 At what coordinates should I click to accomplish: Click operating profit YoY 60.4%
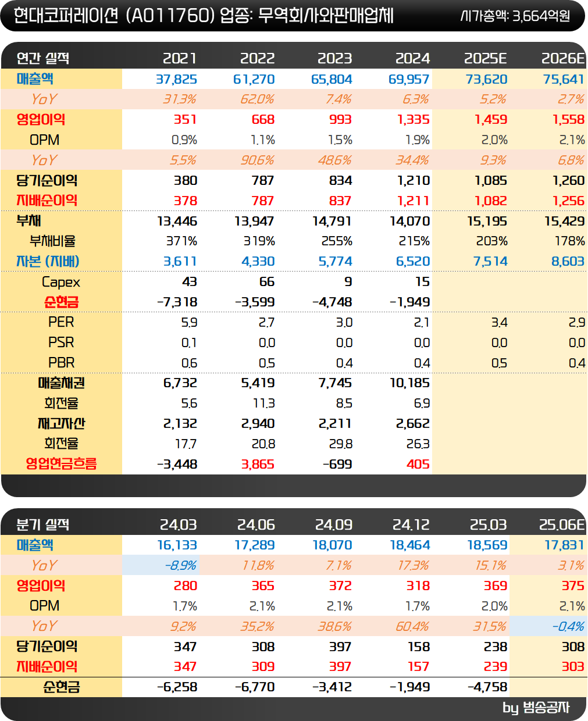pos(412,626)
